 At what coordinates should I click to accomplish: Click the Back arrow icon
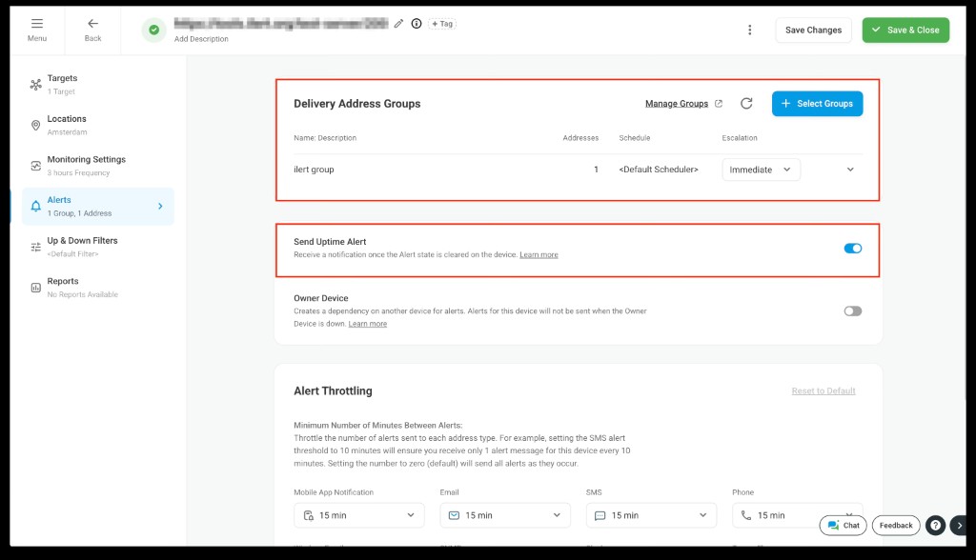(92, 24)
